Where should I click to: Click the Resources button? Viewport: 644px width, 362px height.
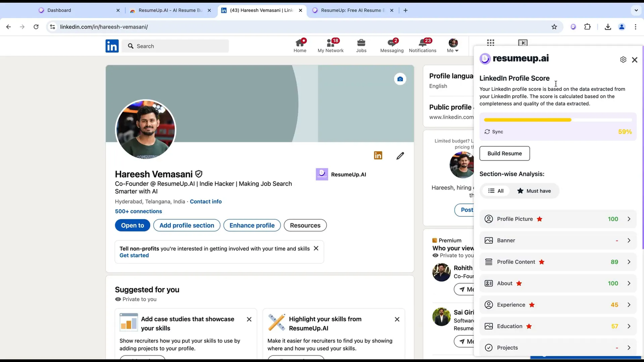click(x=305, y=225)
